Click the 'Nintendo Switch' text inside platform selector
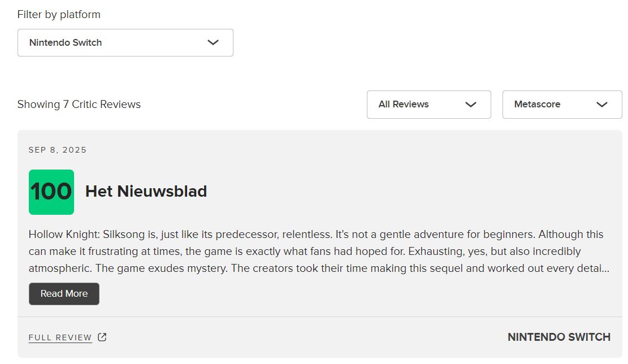The height and width of the screenshot is (364, 628). [x=66, y=42]
